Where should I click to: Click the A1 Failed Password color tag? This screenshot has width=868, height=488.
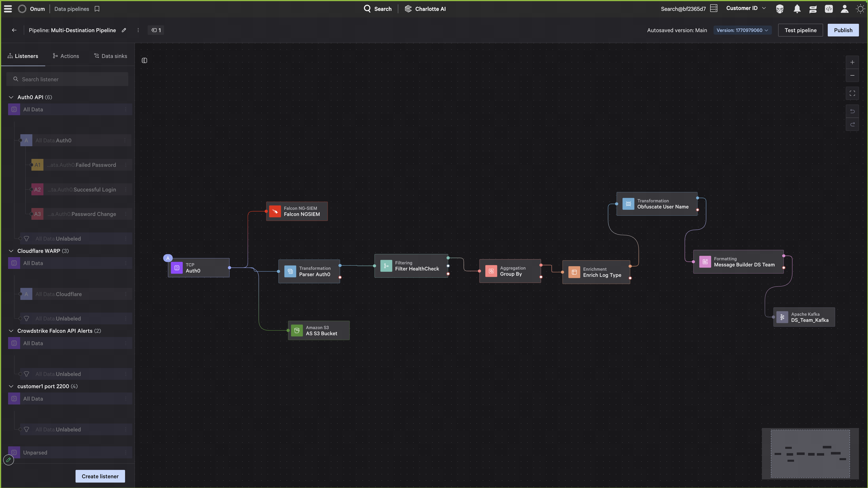pos(37,165)
